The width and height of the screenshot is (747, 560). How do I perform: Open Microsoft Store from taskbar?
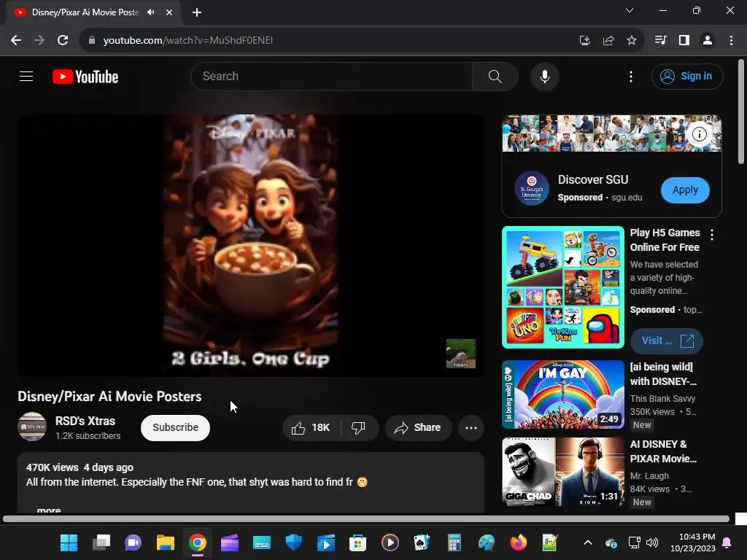tap(357, 542)
